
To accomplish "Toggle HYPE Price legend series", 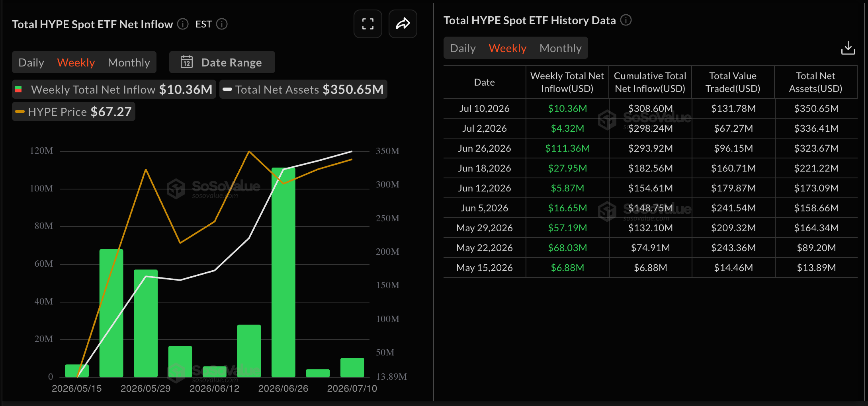I will [74, 111].
